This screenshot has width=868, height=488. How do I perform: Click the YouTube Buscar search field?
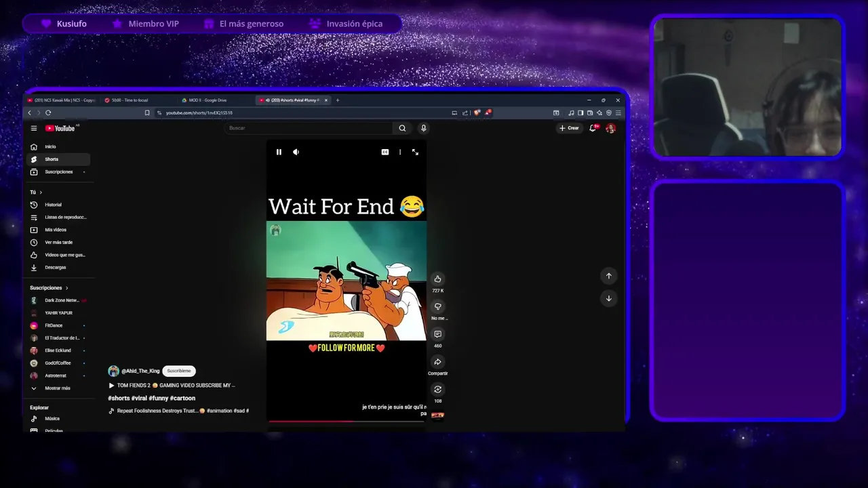tap(309, 128)
